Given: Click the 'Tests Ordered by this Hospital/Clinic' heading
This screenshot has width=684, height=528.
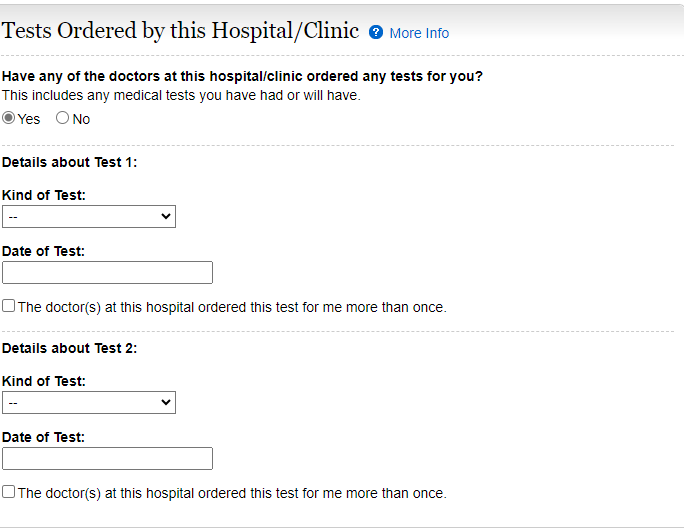Looking at the screenshot, I should (x=181, y=31).
